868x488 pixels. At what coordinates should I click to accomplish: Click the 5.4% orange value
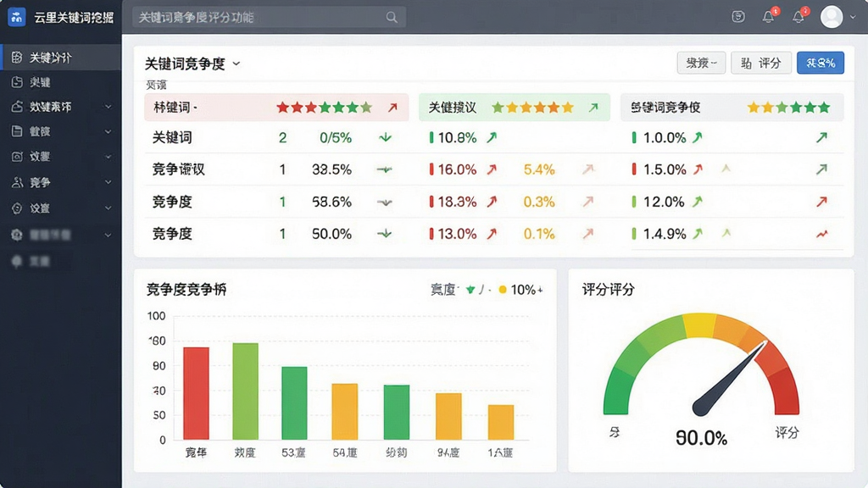click(539, 169)
